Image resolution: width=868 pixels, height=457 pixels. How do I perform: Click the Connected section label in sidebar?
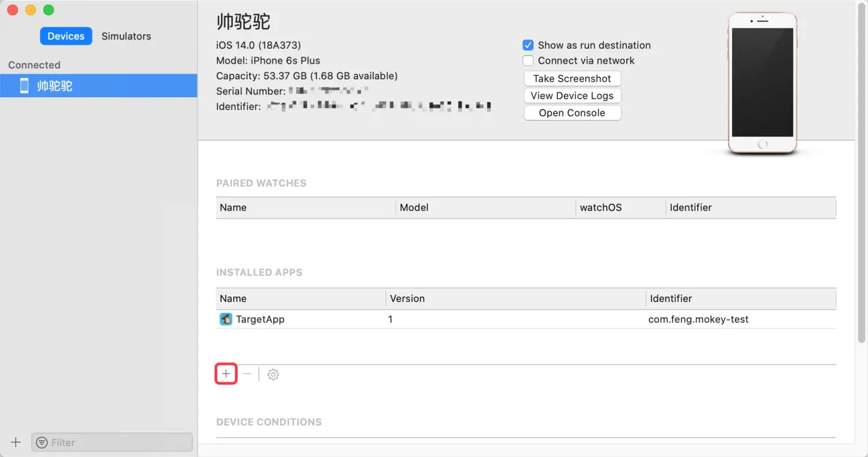[34, 65]
